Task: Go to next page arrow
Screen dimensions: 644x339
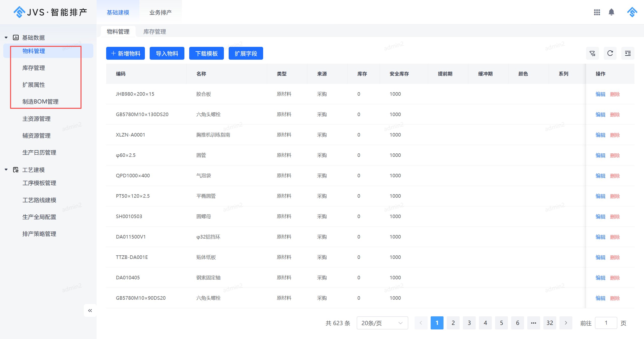Action: (x=566, y=323)
